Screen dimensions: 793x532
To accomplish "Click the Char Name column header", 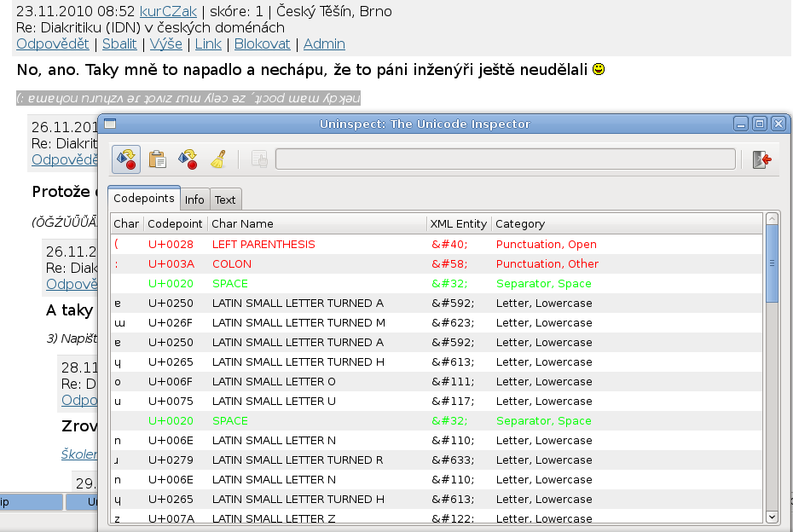I will 243,224.
